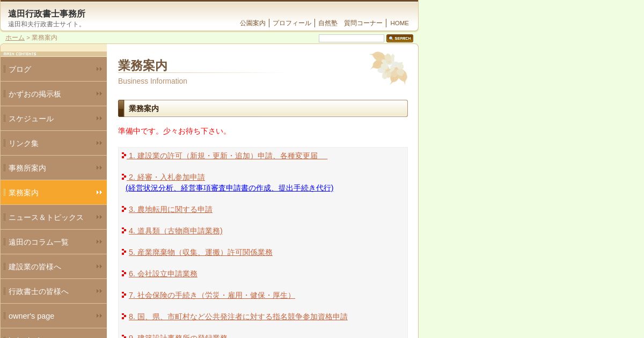Image resolution: width=644 pixels, height=338 pixels.
Task: Open link 3. 農地転用に関する申請
Action: click(171, 209)
